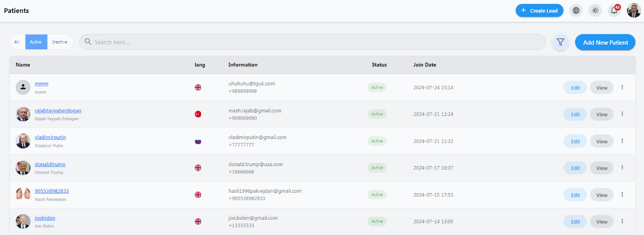Click the UK flag in mmm row
The height and width of the screenshot is (235, 644).
pos(198,87)
